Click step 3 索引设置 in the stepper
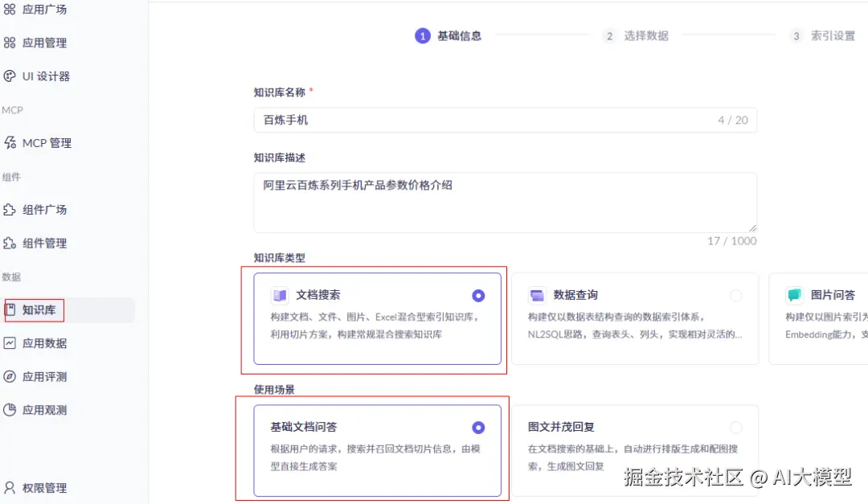 point(822,36)
